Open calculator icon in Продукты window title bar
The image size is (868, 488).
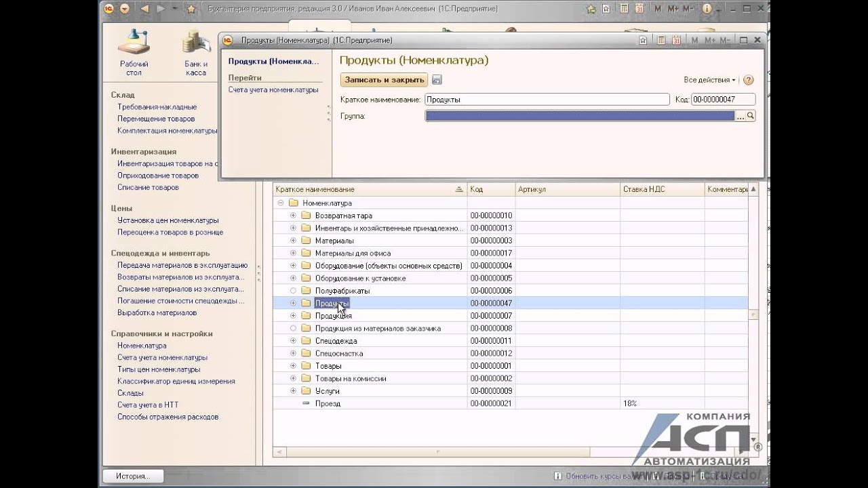coord(662,41)
